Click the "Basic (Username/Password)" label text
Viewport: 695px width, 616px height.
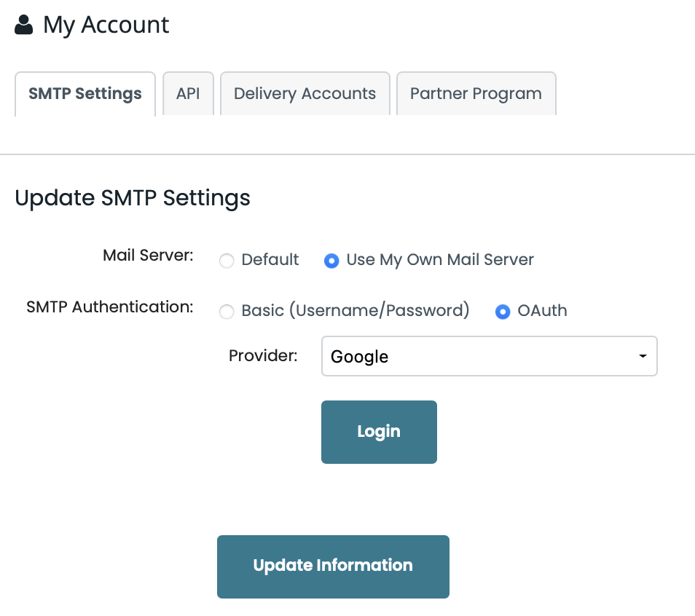tap(356, 311)
